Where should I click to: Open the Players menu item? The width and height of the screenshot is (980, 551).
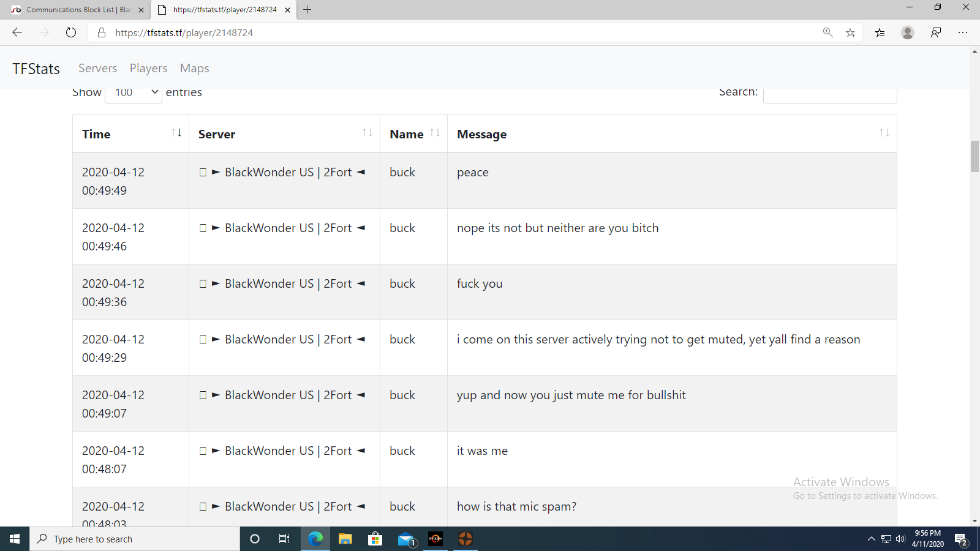point(148,68)
